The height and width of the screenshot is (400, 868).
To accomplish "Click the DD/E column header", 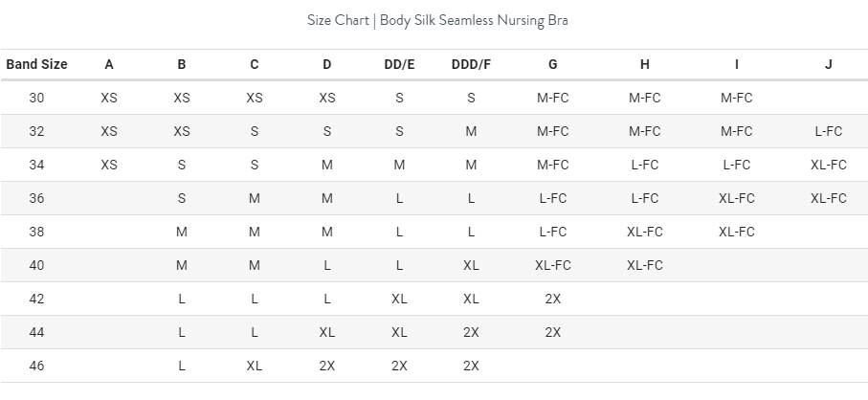I will (399, 64).
